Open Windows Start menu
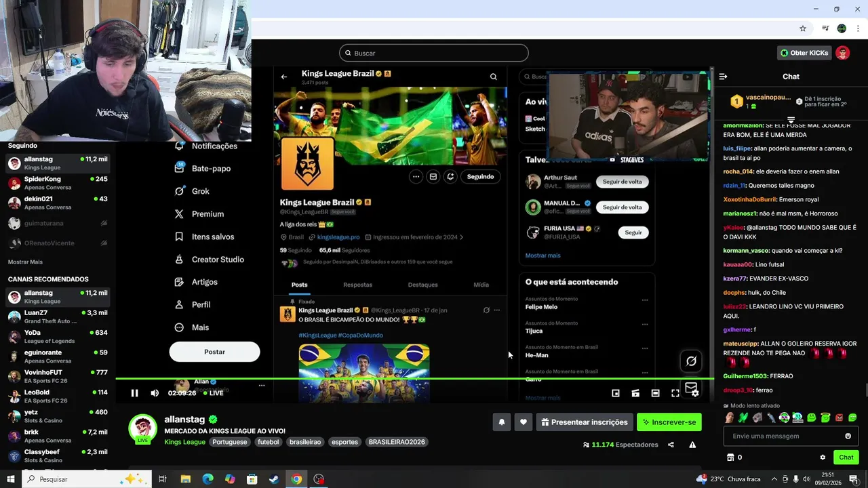The width and height of the screenshot is (868, 488). click(x=10, y=479)
